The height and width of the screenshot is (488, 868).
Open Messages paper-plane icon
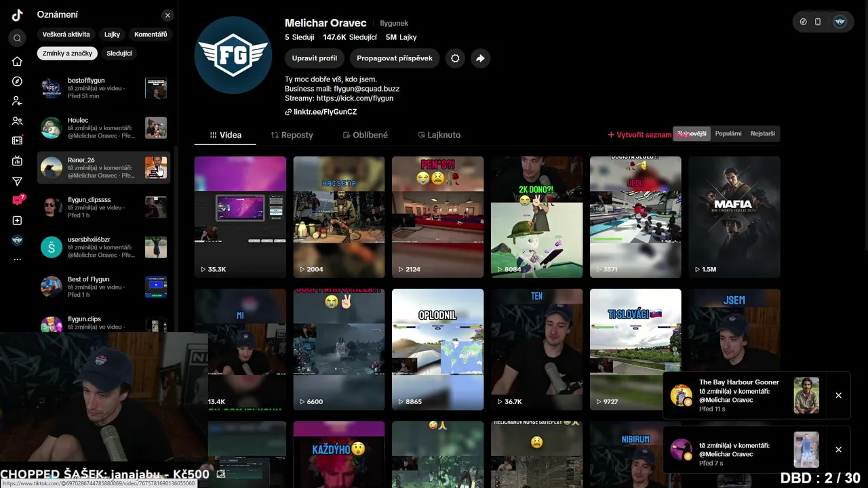click(x=18, y=181)
